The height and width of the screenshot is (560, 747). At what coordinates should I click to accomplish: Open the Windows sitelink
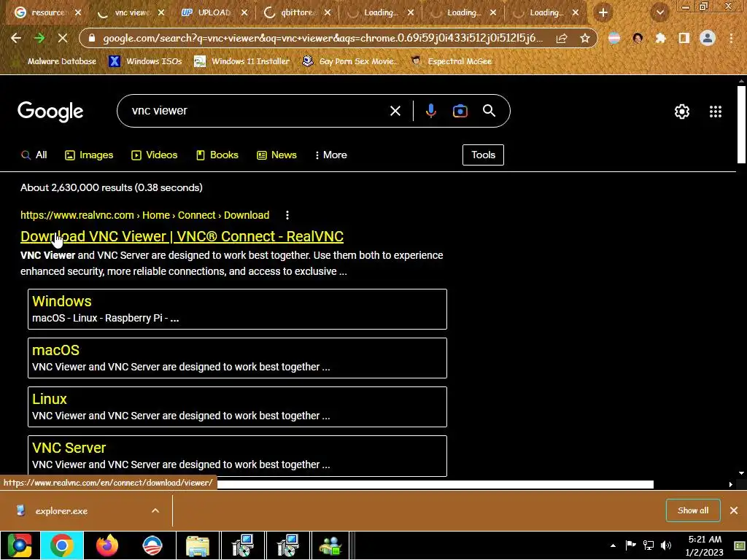62,301
